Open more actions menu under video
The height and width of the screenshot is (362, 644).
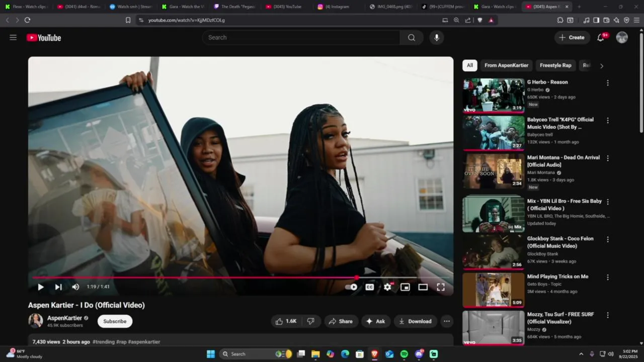point(446,321)
